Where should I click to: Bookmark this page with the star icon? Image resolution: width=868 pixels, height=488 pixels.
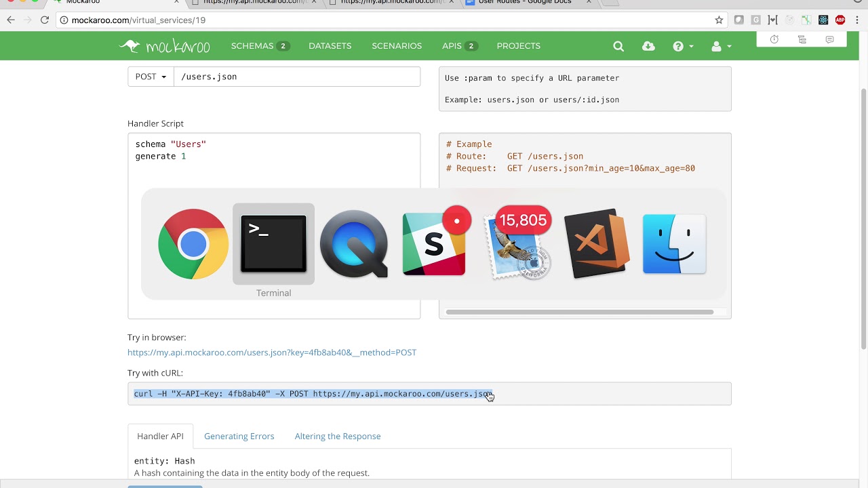(719, 20)
